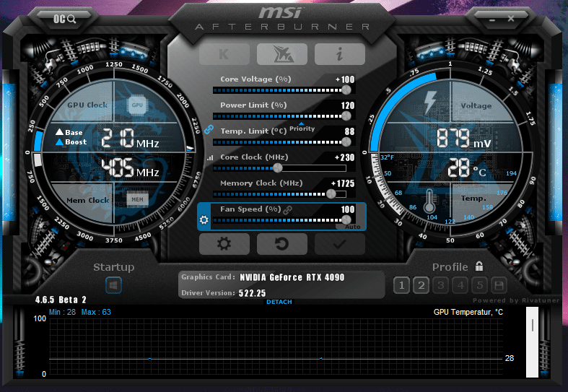Click the driver version 522.25 text
568x392 pixels.
tap(252, 293)
